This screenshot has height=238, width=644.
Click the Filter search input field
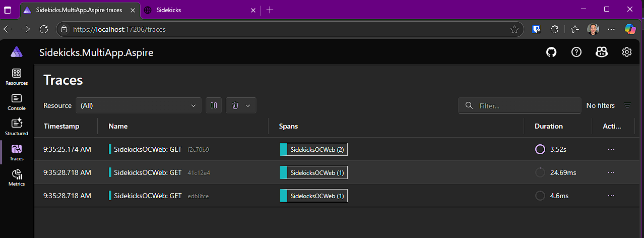click(520, 105)
